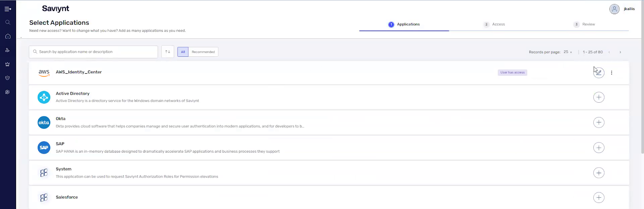Viewport: 644px width, 209px height.
Task: Add SAP application using plus button
Action: coord(599,148)
